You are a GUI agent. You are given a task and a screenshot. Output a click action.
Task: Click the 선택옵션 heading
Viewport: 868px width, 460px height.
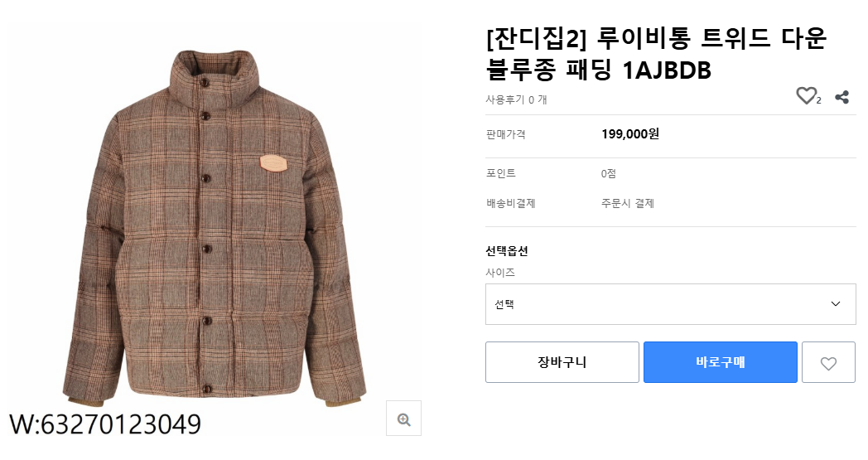(507, 250)
